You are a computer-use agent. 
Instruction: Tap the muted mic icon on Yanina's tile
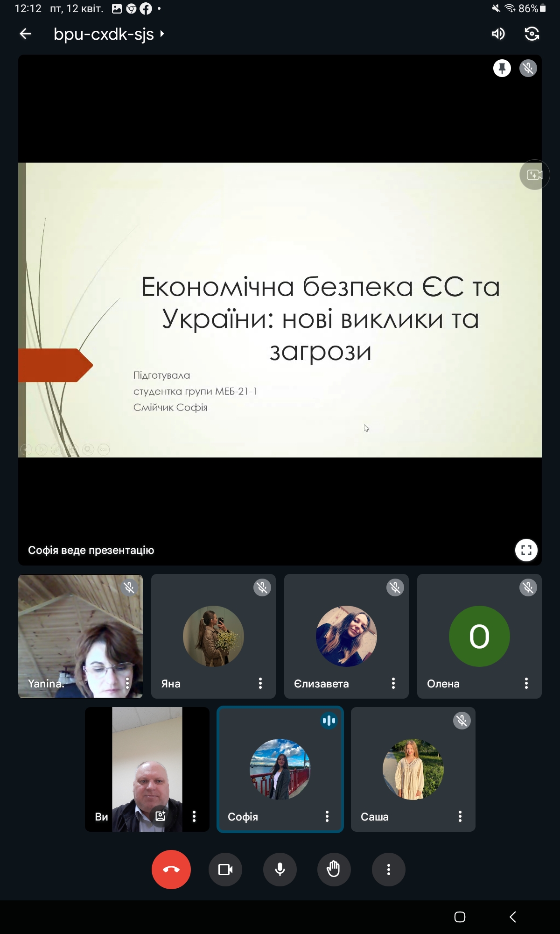pos(129,587)
